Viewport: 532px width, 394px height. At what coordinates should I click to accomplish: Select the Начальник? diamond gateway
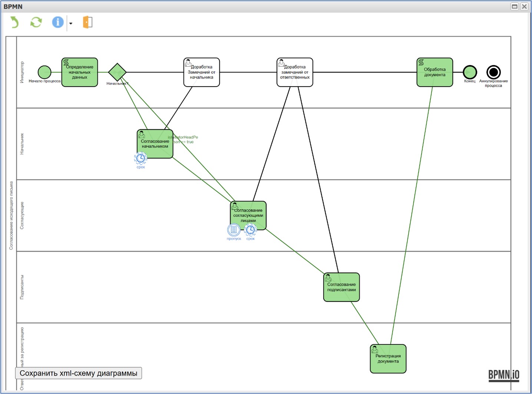pos(117,72)
